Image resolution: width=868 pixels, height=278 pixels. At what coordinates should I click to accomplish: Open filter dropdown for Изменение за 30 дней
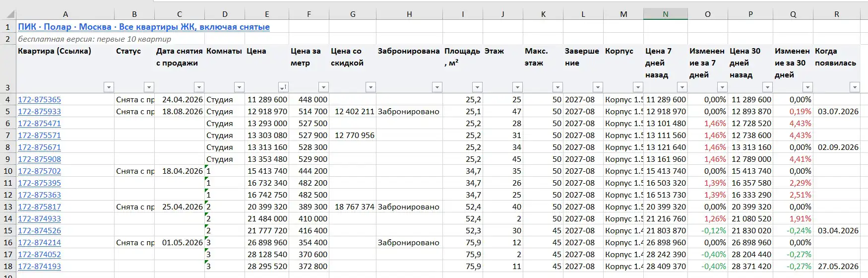click(807, 87)
